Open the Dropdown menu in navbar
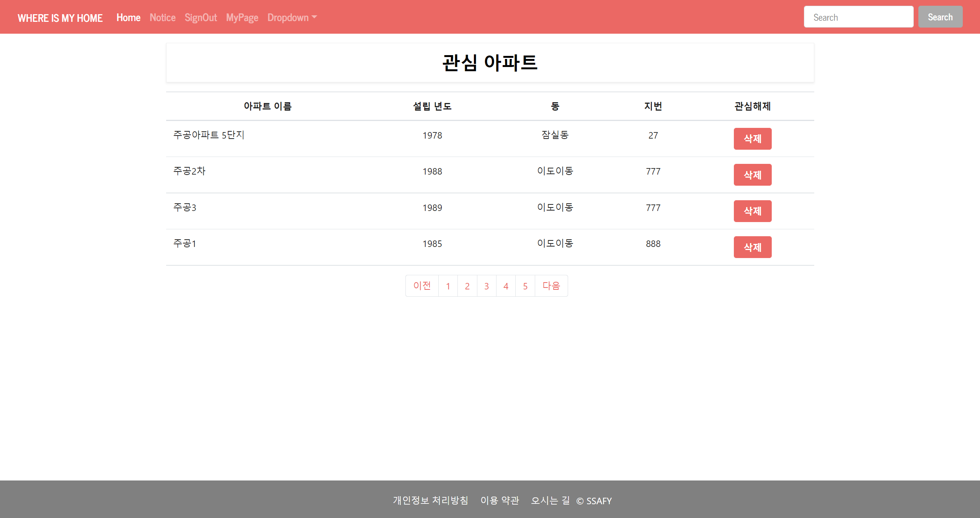Image resolution: width=980 pixels, height=518 pixels. pyautogui.click(x=292, y=18)
